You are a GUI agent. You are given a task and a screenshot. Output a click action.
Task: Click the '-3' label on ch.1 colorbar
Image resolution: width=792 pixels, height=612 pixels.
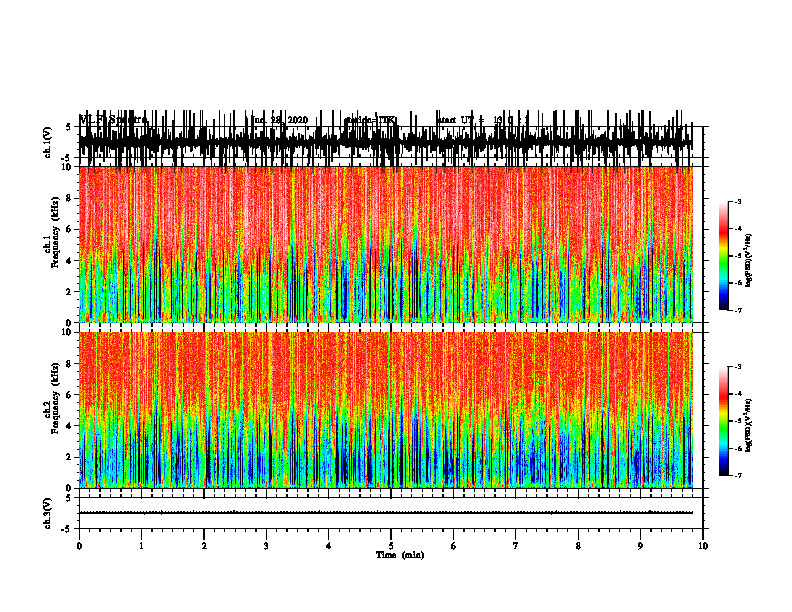(x=737, y=202)
